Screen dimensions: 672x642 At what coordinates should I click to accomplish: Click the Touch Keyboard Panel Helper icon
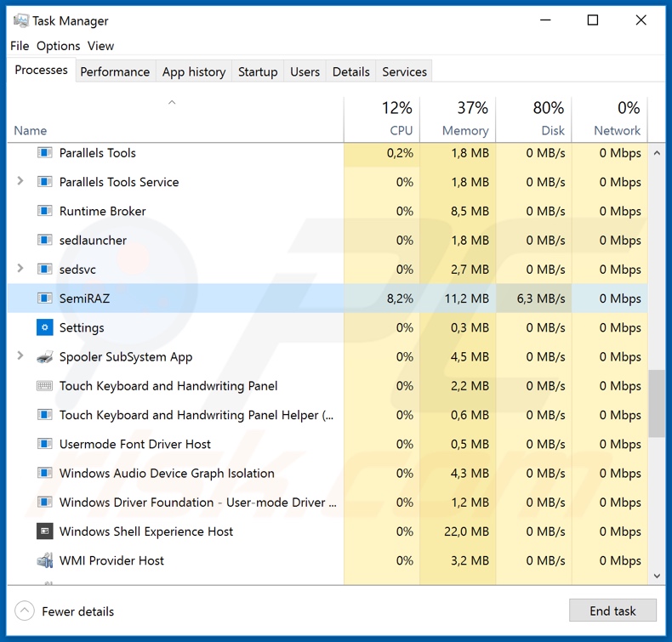click(x=44, y=415)
